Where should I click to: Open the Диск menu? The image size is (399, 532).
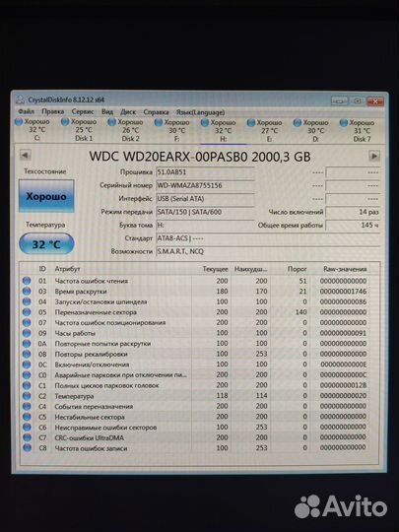[x=128, y=111]
